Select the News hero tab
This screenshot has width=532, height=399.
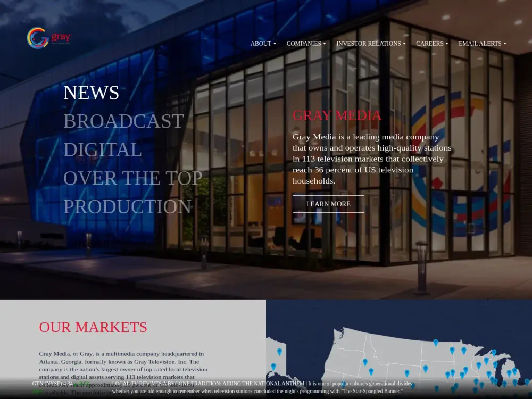(x=91, y=93)
